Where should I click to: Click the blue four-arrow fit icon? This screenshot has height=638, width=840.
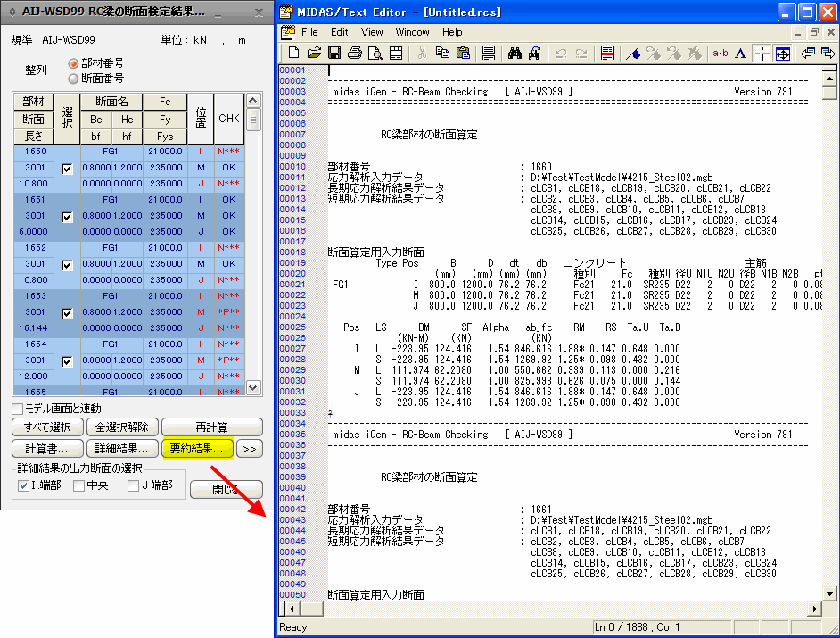783,53
